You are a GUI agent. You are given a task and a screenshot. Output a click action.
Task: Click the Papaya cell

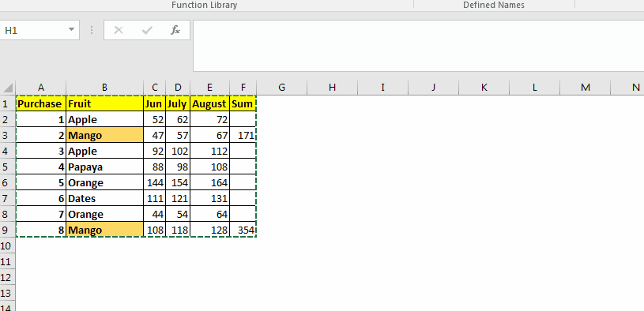click(x=105, y=167)
